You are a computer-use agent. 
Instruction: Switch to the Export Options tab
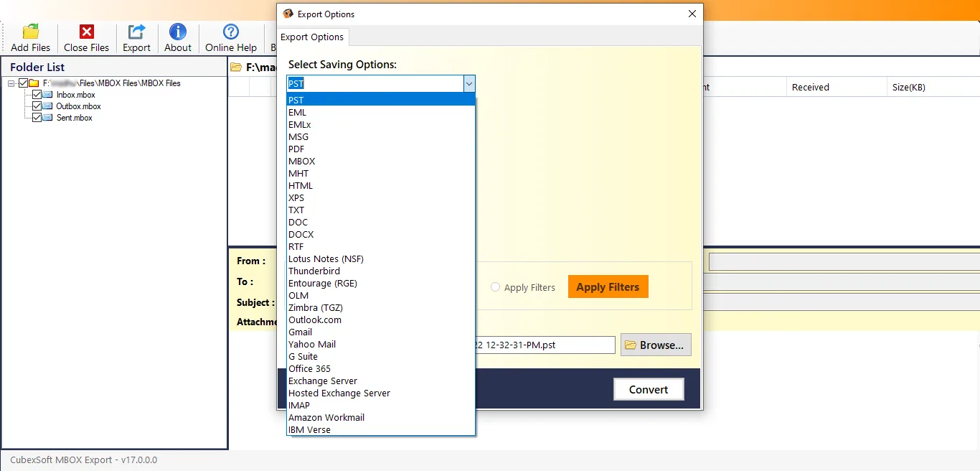(x=312, y=37)
